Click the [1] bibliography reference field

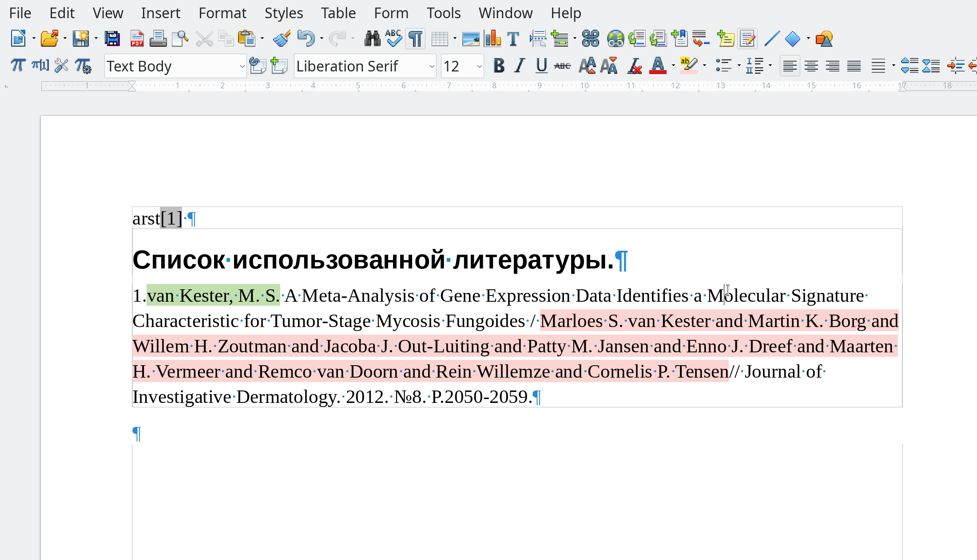click(171, 218)
